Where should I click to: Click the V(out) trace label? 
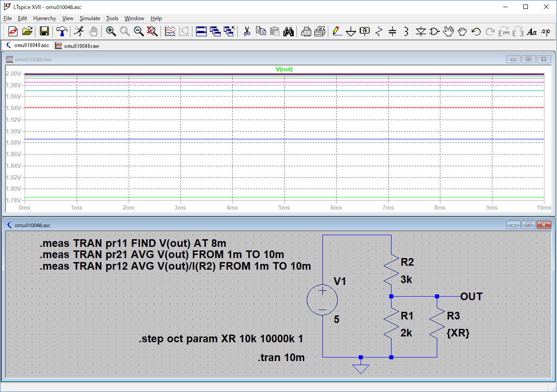[x=284, y=69]
